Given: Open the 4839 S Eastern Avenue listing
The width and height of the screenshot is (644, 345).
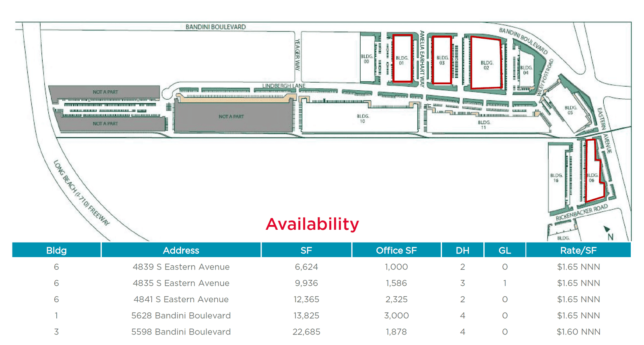Looking at the screenshot, I should 181,267.
